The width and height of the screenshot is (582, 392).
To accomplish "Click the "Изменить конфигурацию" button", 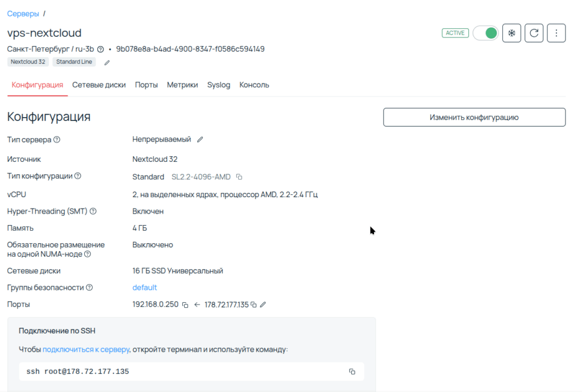I will pos(474,117).
